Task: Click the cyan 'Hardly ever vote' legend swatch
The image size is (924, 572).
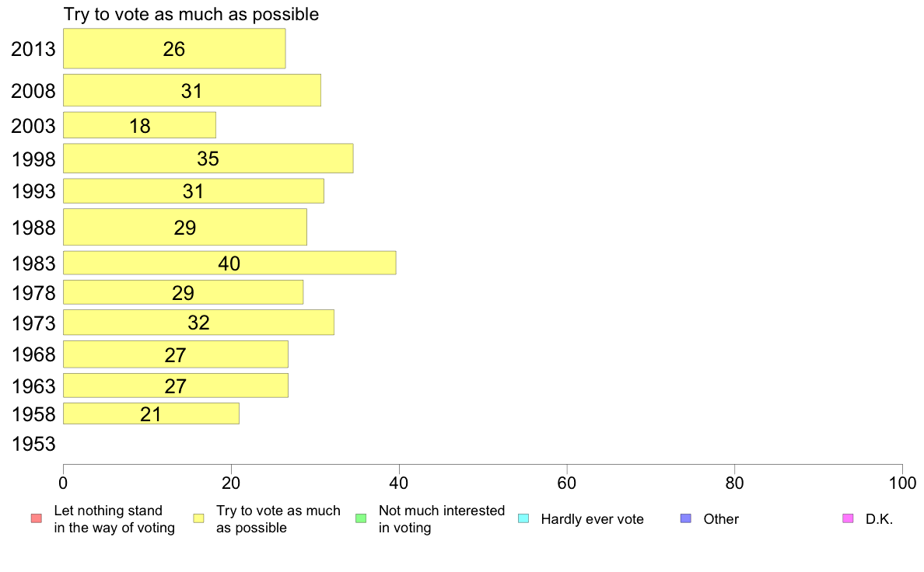Action: [x=523, y=518]
